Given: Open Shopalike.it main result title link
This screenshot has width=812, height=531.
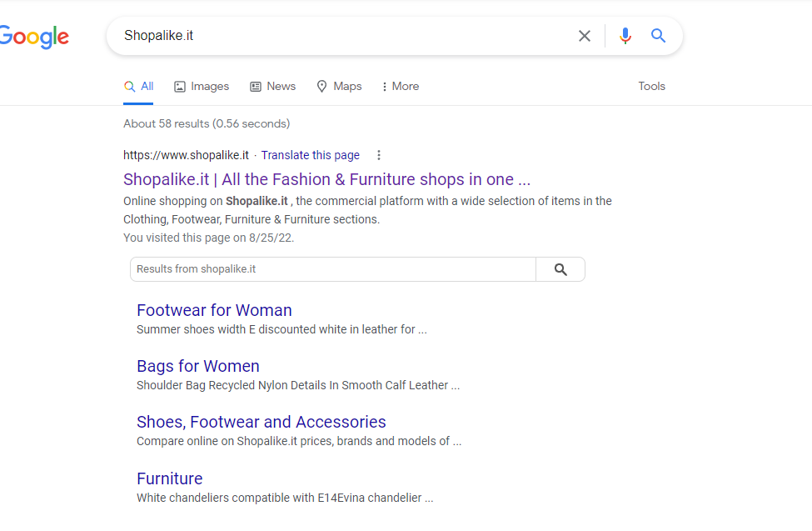Looking at the screenshot, I should click(x=326, y=179).
